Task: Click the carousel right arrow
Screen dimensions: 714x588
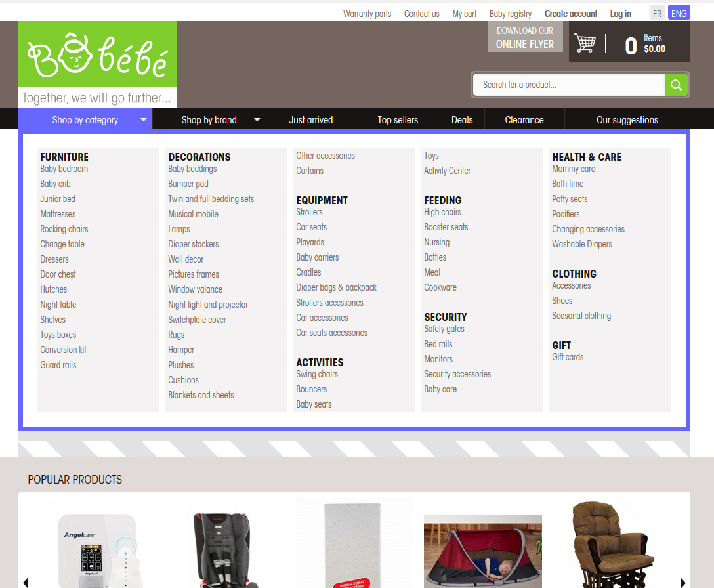Action: coord(682,582)
